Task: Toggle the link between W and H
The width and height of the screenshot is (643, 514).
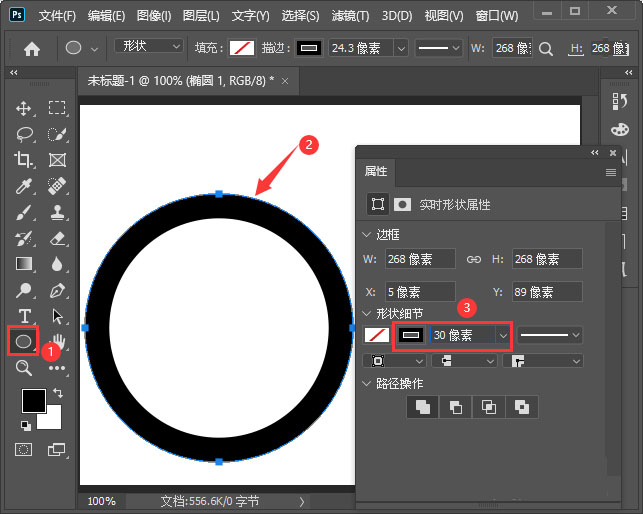Action: pos(474,259)
